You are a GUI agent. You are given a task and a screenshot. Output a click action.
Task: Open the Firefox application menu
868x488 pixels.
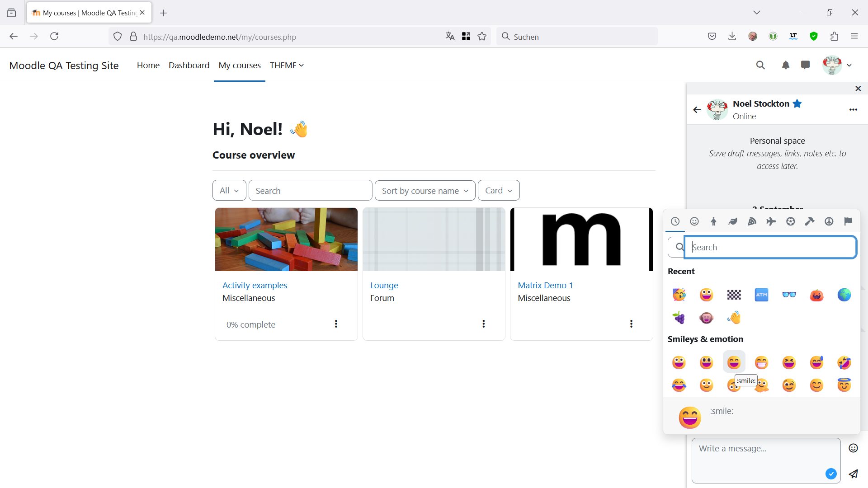(x=854, y=36)
